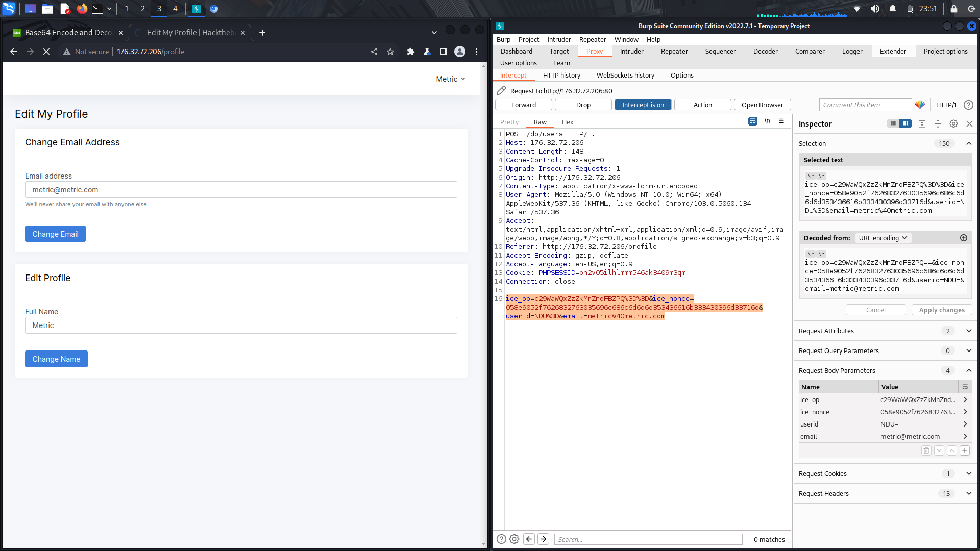Toggle \r display in Selected text panel

(x=810, y=176)
